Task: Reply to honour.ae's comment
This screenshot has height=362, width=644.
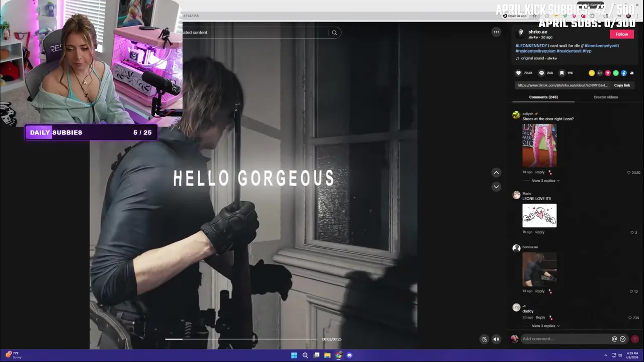Action: (x=540, y=291)
